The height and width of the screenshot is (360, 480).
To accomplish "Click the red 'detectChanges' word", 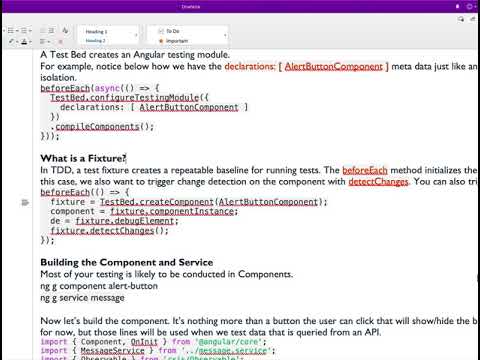I will pyautogui.click(x=378, y=182).
